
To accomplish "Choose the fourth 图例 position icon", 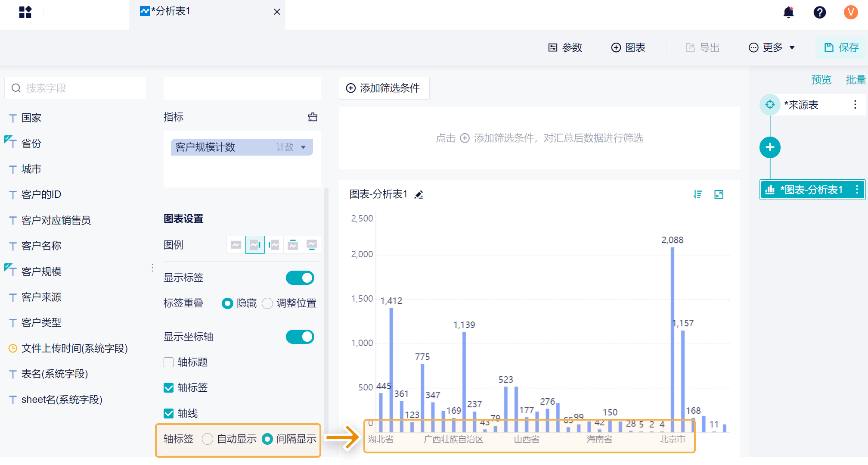I will point(293,245).
